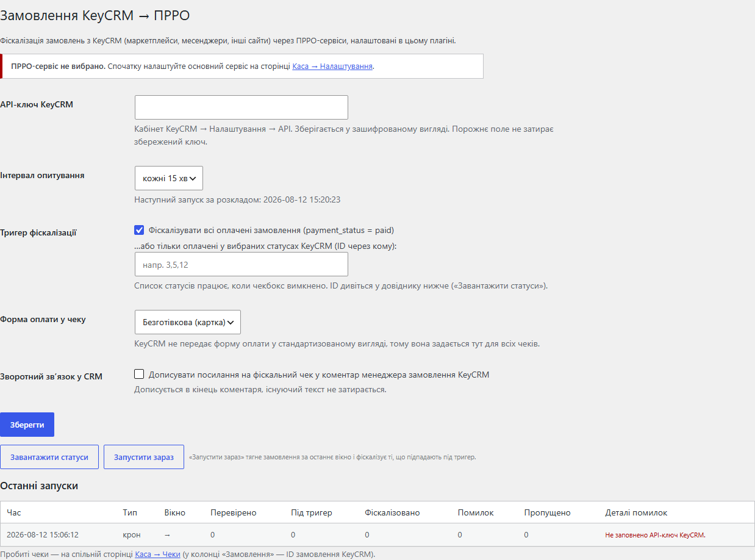Click the Перевірено column header
755x560 pixels.
[234, 512]
